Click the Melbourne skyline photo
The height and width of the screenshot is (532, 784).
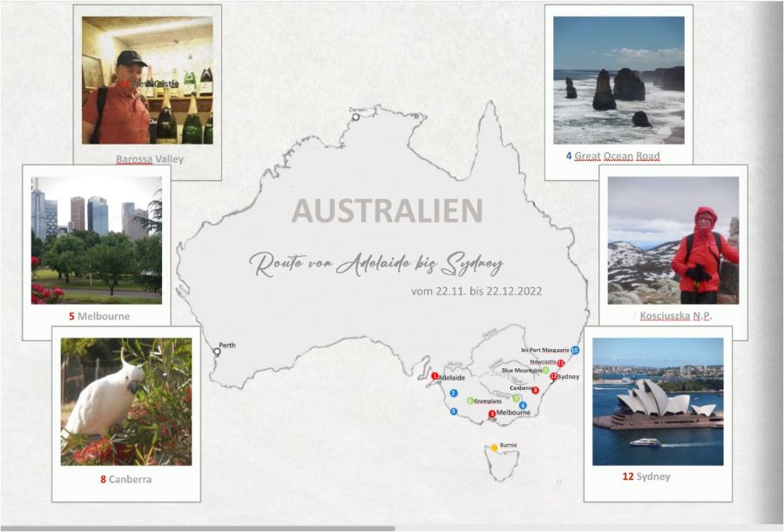97,240
